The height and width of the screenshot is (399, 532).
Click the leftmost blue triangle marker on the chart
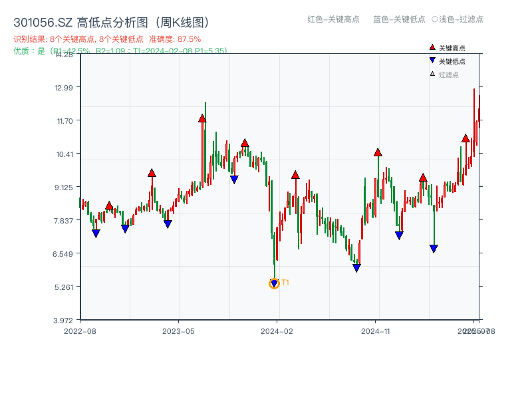(x=95, y=233)
